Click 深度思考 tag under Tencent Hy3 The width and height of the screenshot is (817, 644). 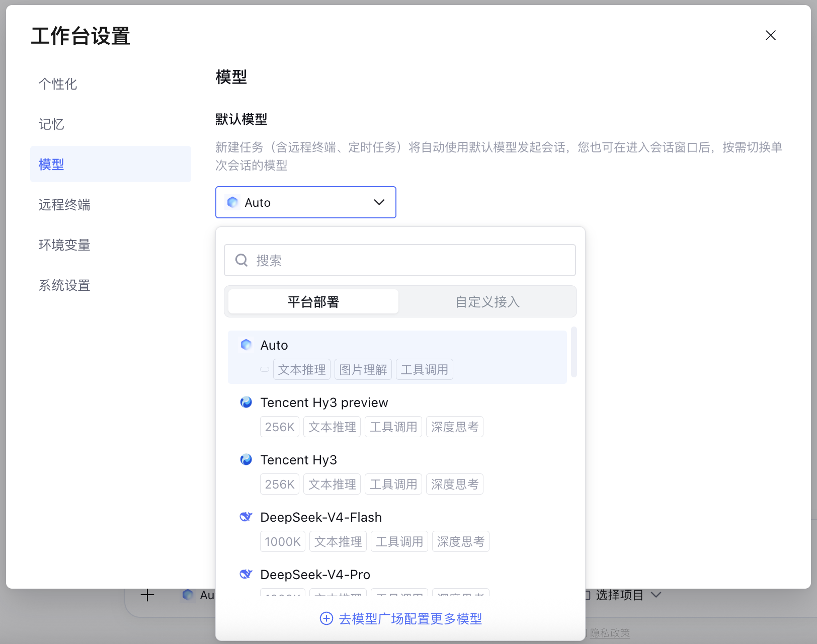pos(455,484)
